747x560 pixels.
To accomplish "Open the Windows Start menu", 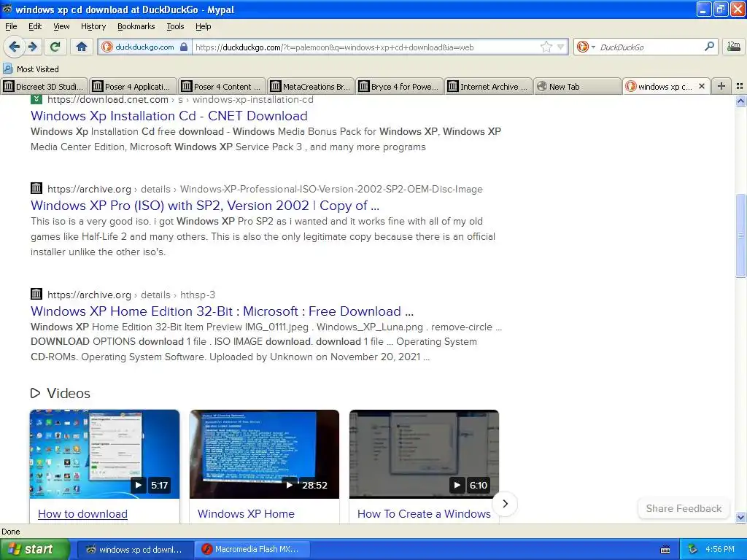I will coord(34,549).
